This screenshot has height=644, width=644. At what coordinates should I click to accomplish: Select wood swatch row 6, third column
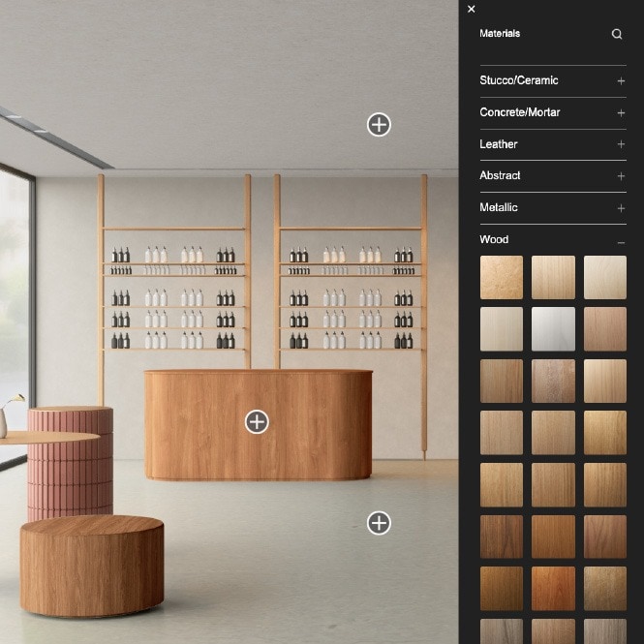605,537
